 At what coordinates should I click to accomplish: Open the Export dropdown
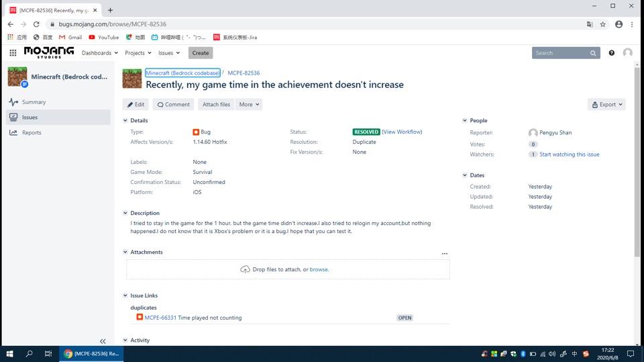(x=606, y=105)
